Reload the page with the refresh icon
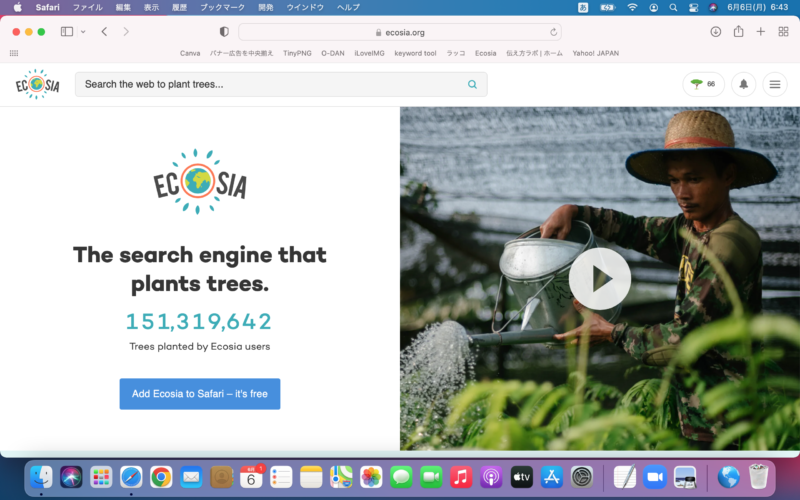The height and width of the screenshot is (500, 800). (x=554, y=32)
